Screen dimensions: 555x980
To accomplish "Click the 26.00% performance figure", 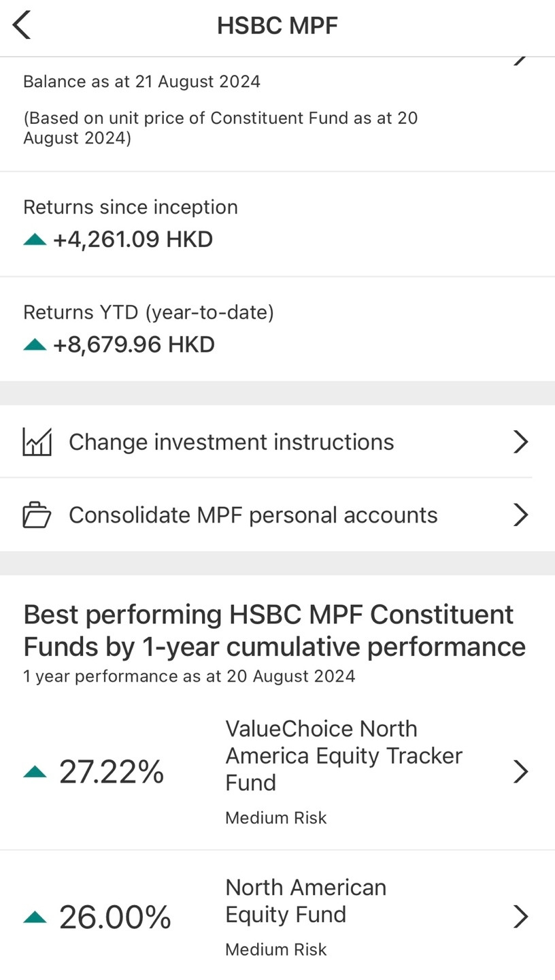I will (x=115, y=917).
